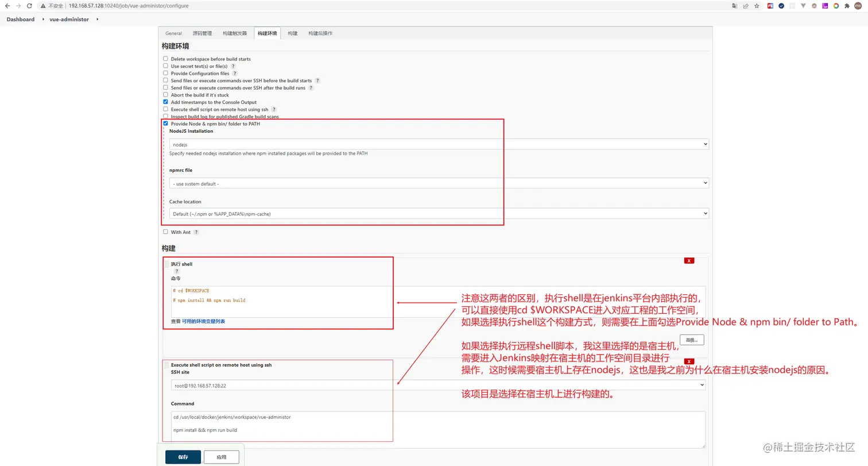The width and height of the screenshot is (868, 466).
Task: Open the Vue devtools extension icon
Action: 803,6
